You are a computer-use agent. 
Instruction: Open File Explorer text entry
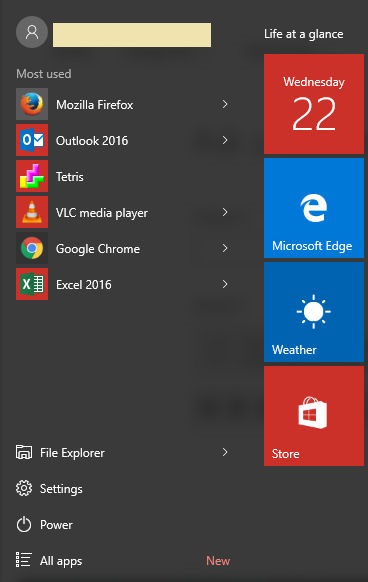pyautogui.click(x=72, y=453)
